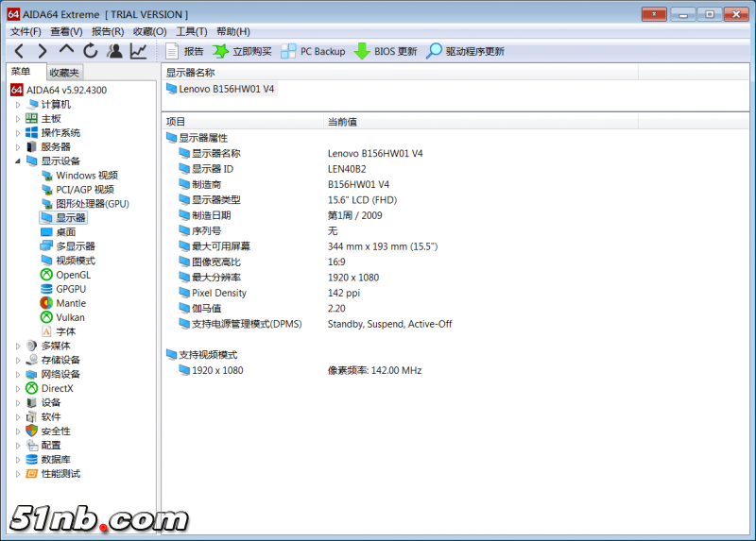756x541 pixels.
Task: Collapse the 显示设备 tree node
Action: (x=18, y=161)
